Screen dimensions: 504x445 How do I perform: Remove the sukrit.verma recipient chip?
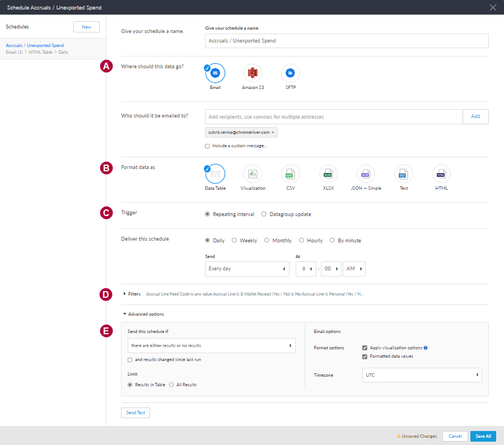[x=272, y=132]
